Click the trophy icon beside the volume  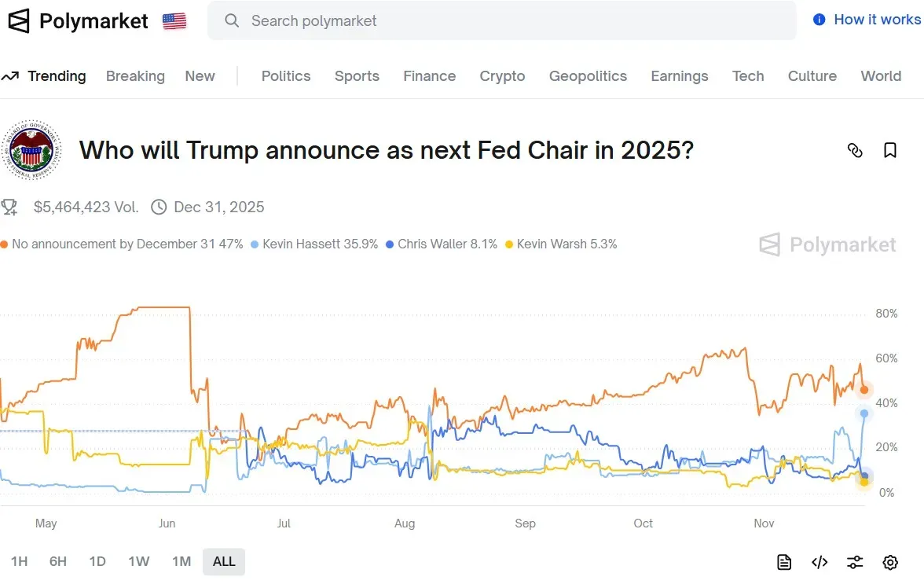[9, 207]
